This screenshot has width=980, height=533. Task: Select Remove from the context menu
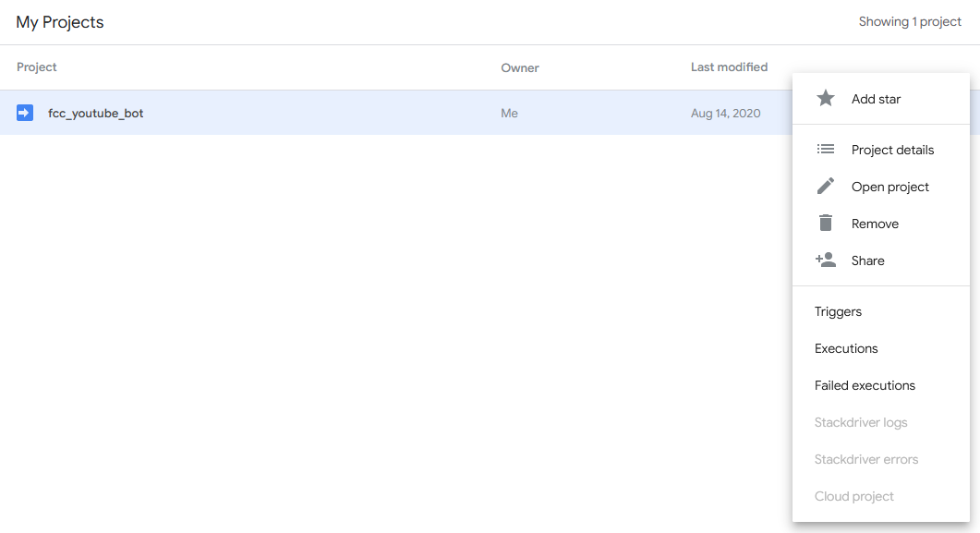pyautogui.click(x=881, y=224)
